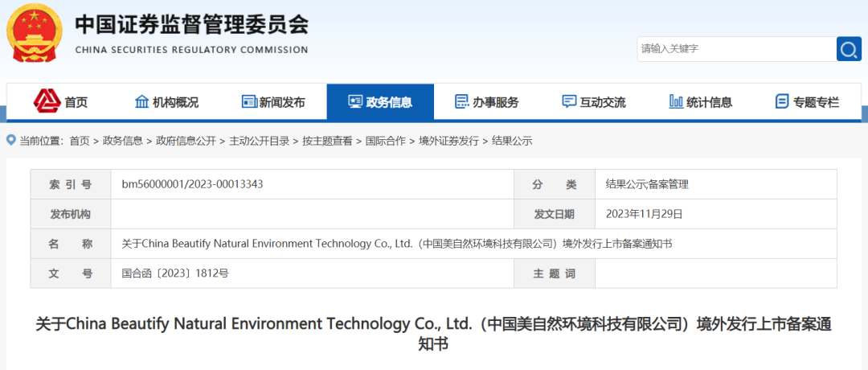Go to the 互动交流 tab
The height and width of the screenshot is (370, 868).
[594, 102]
